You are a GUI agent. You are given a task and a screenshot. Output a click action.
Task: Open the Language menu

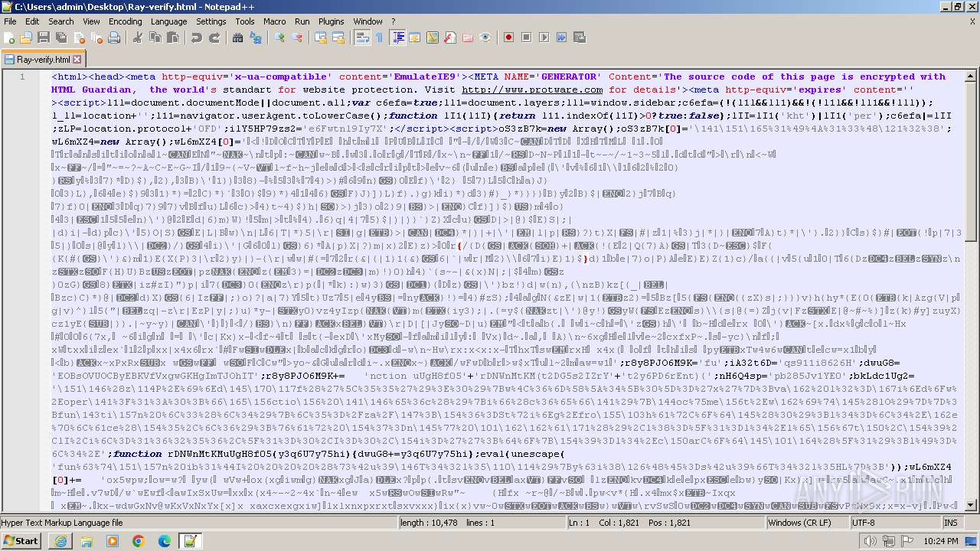(x=168, y=21)
